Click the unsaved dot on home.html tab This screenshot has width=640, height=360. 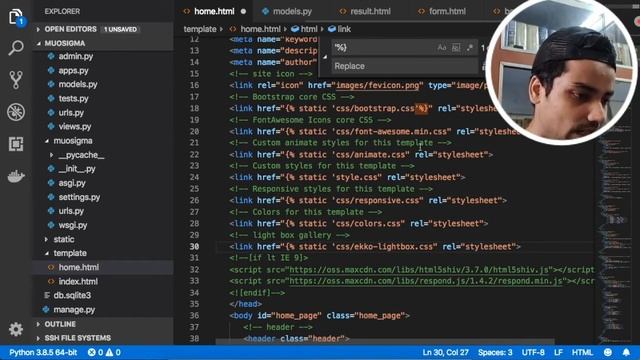243,11
